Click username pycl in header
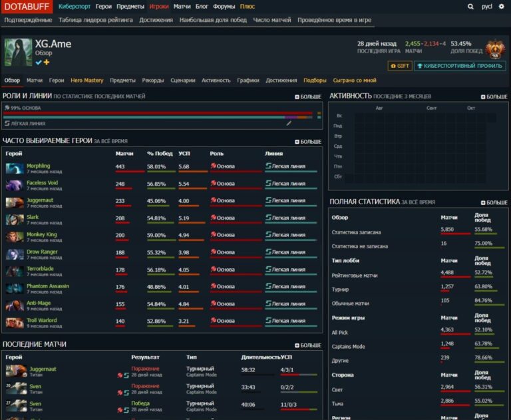The width and height of the screenshot is (511, 420). (486, 7)
